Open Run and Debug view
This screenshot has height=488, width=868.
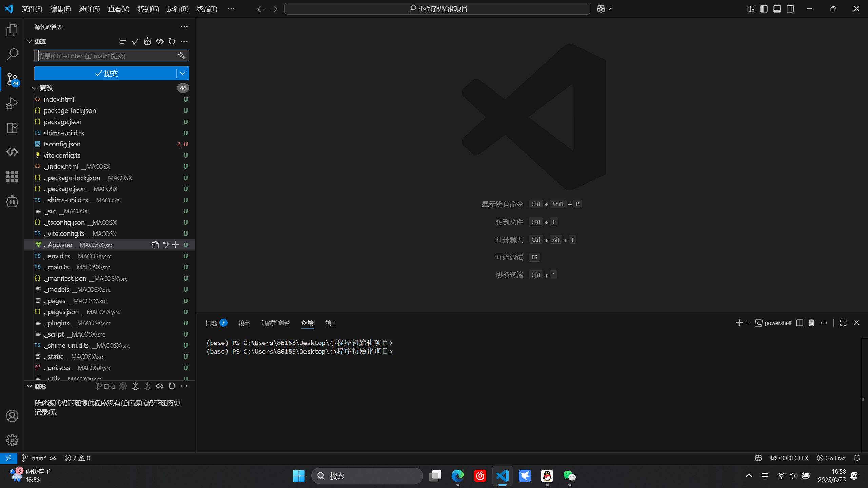12,103
